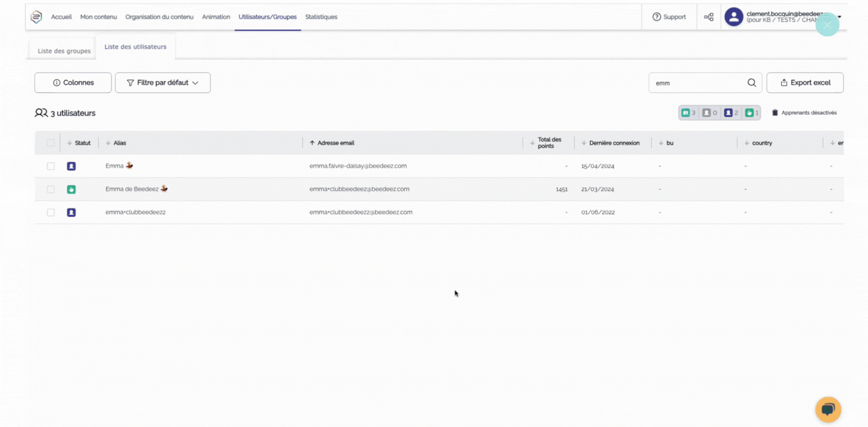The height and width of the screenshot is (427, 868).
Task: Click the search magnifier icon
Action: [x=752, y=83]
